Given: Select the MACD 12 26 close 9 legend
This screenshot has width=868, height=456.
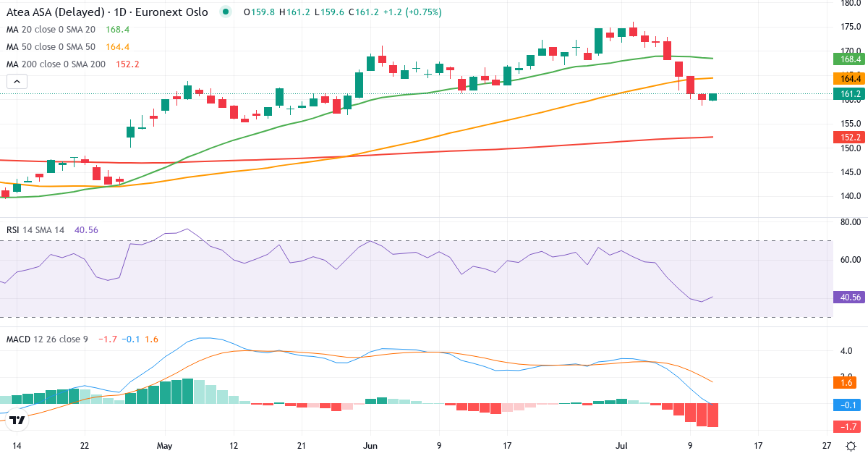Looking at the screenshot, I should point(82,339).
